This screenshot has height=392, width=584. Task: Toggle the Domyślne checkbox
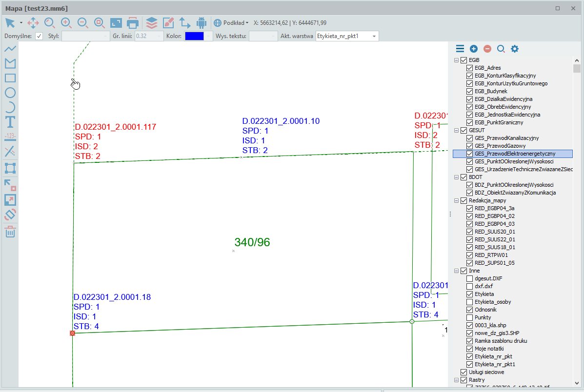coord(39,36)
